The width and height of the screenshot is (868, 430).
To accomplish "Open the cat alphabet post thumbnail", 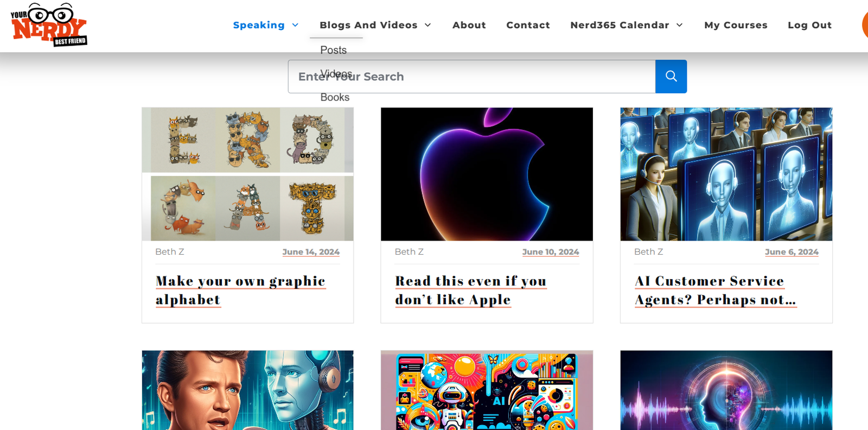I will click(x=248, y=174).
